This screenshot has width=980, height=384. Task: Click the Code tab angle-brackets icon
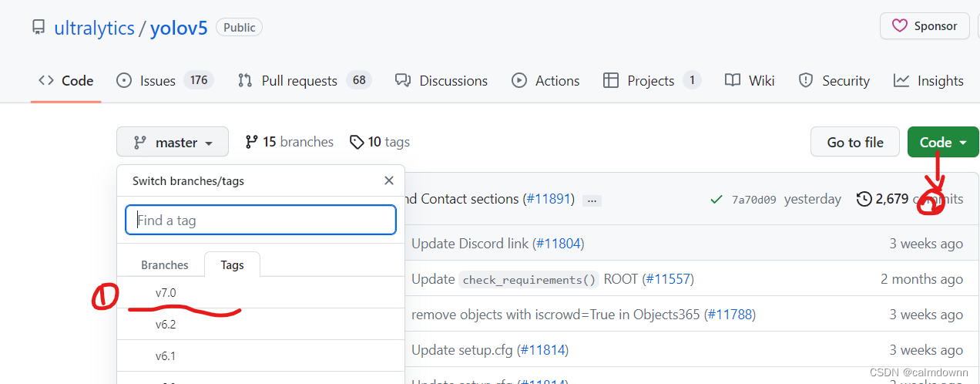click(46, 80)
